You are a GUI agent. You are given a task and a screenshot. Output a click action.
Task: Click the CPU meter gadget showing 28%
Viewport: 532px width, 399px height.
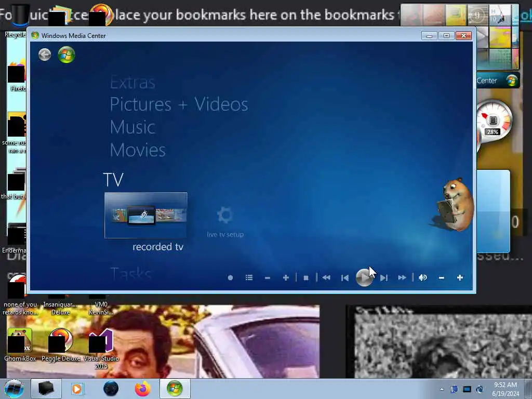click(x=493, y=122)
